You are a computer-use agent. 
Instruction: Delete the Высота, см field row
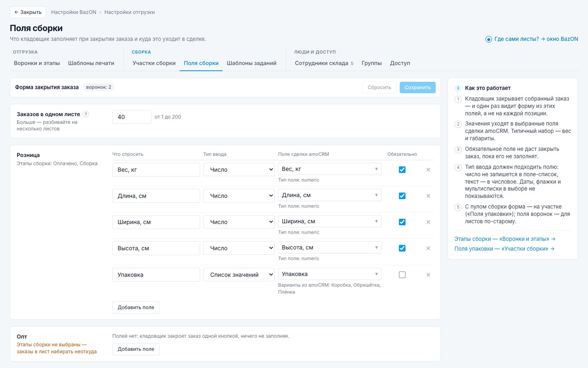pyautogui.click(x=428, y=248)
